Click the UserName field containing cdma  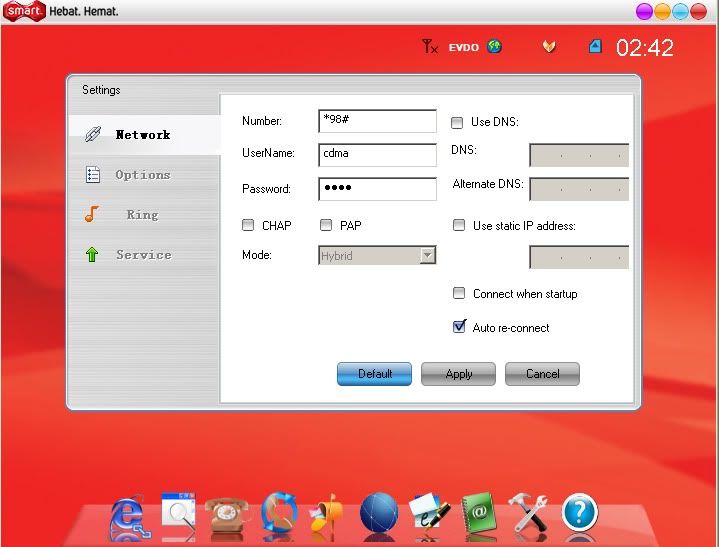(x=377, y=155)
